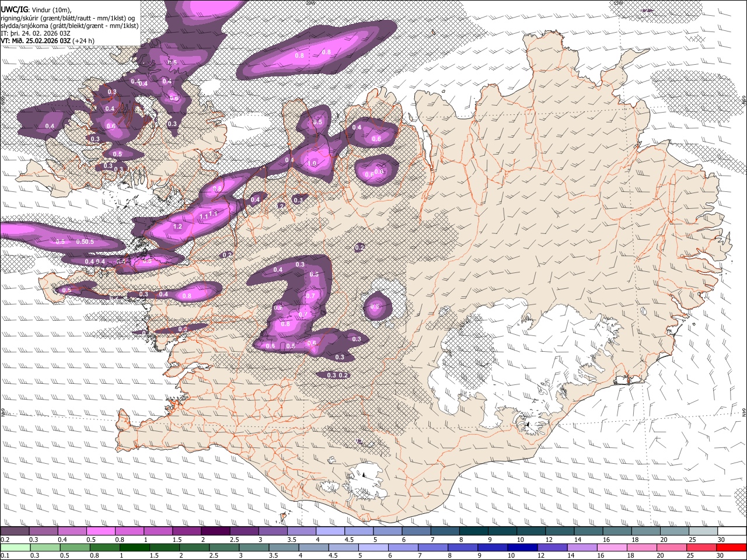Pick the 0.4–0.5 orchid swatch, upper legend

tap(72, 531)
